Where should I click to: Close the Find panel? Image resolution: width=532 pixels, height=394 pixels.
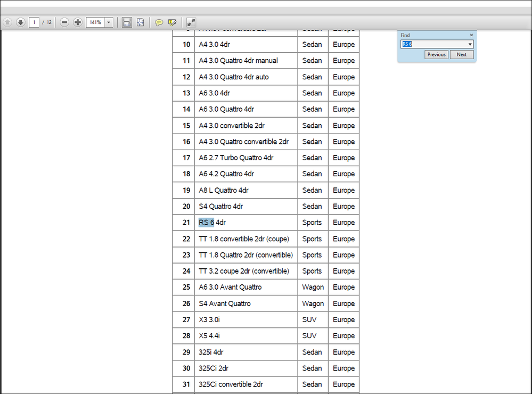471,35
